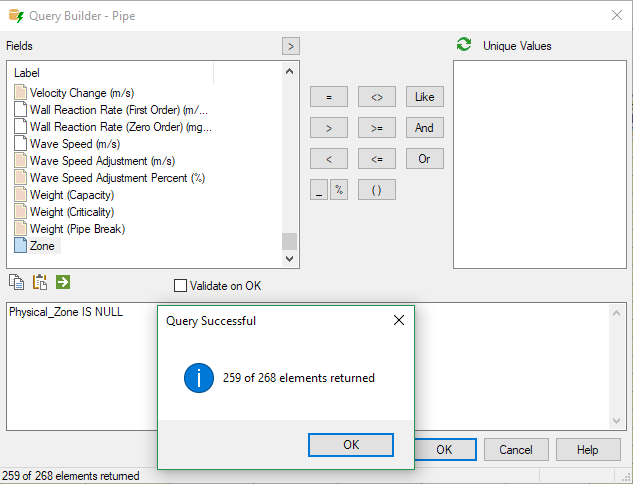This screenshot has height=484, width=633.
Task: Click the fields list scrollbar thumb
Action: point(289,241)
